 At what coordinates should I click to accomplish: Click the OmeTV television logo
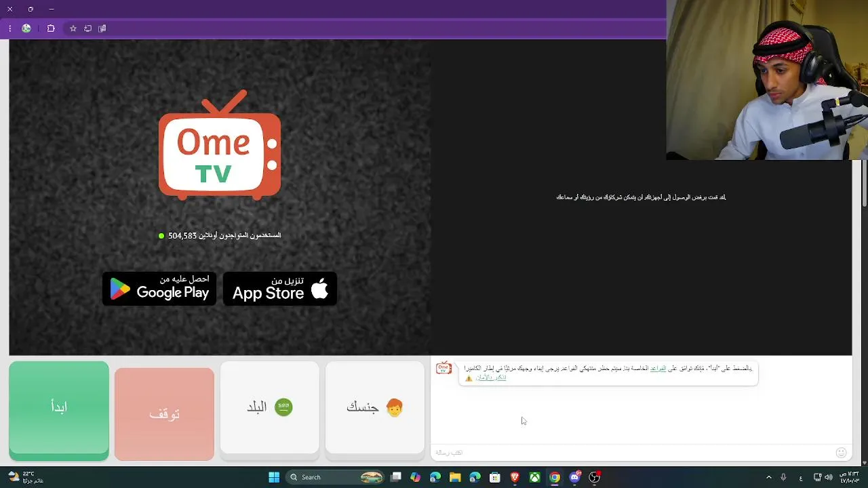coord(220,145)
